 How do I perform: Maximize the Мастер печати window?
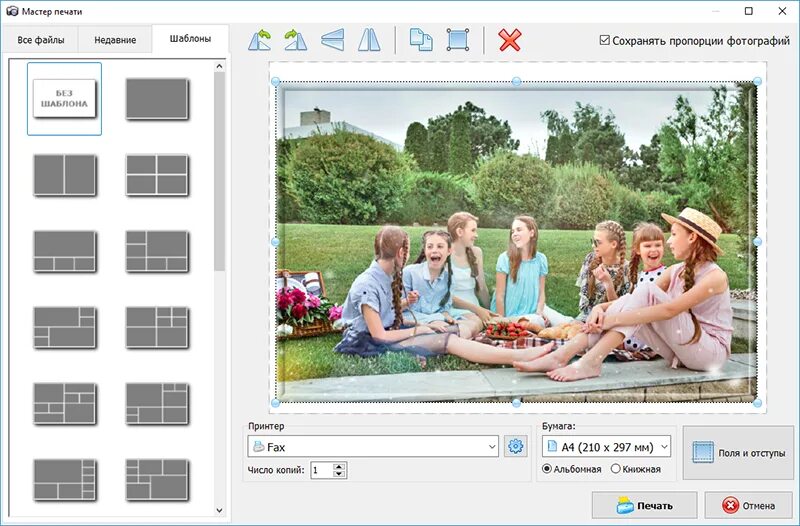[748, 11]
